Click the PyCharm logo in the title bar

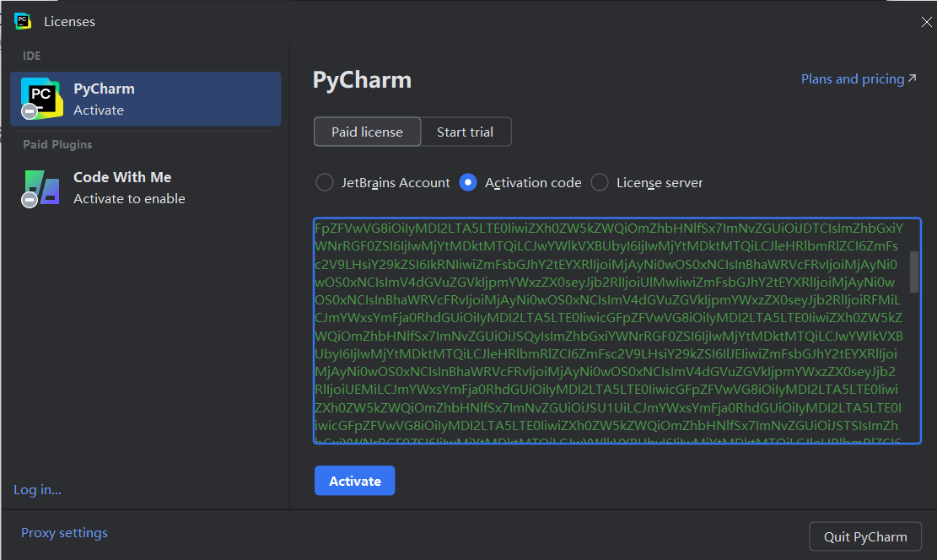click(x=23, y=21)
